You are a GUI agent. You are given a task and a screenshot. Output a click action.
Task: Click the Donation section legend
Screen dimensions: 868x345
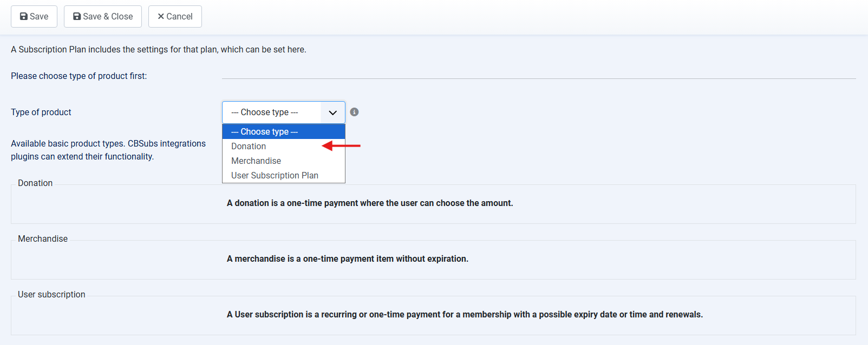35,183
